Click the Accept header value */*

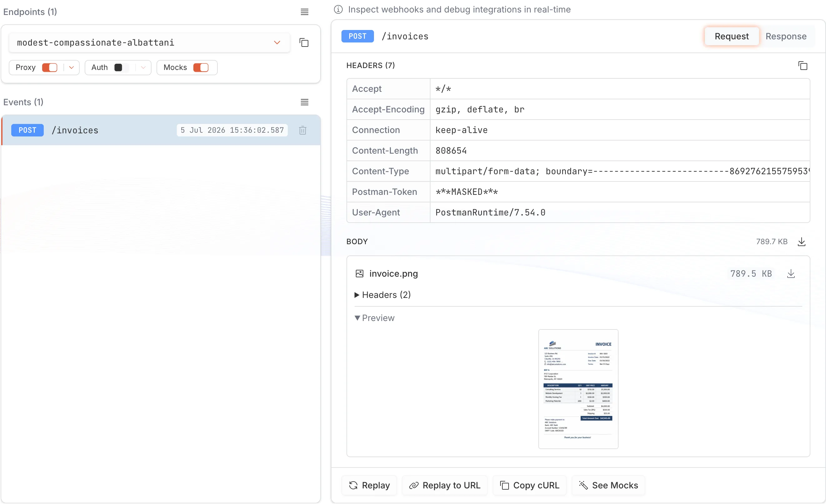click(443, 89)
